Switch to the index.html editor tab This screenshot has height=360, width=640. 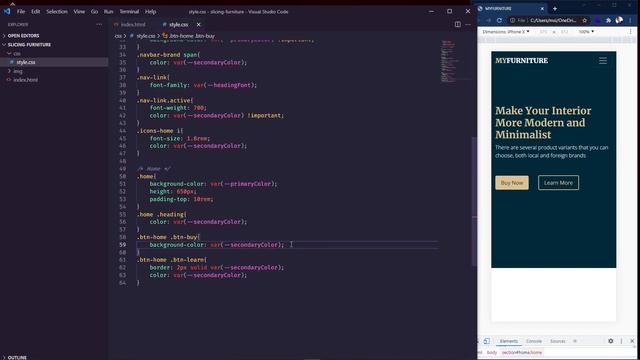coord(130,24)
